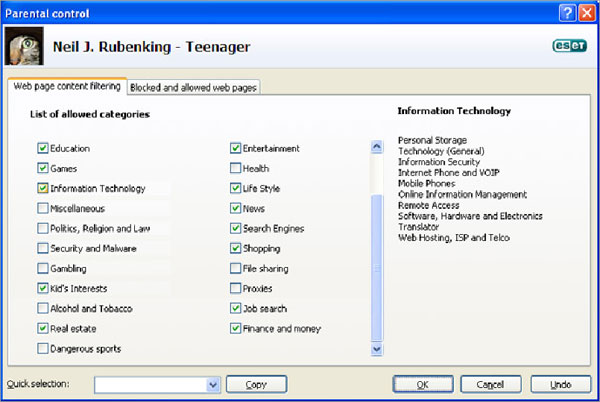This screenshot has width=600, height=402.
Task: Click Technology (General) in the list
Action: click(x=441, y=151)
